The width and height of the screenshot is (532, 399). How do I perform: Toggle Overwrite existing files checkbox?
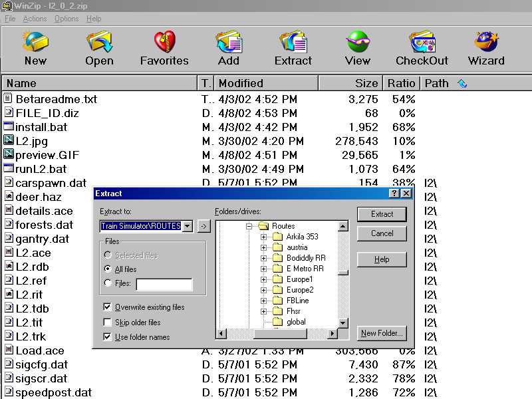point(107,307)
